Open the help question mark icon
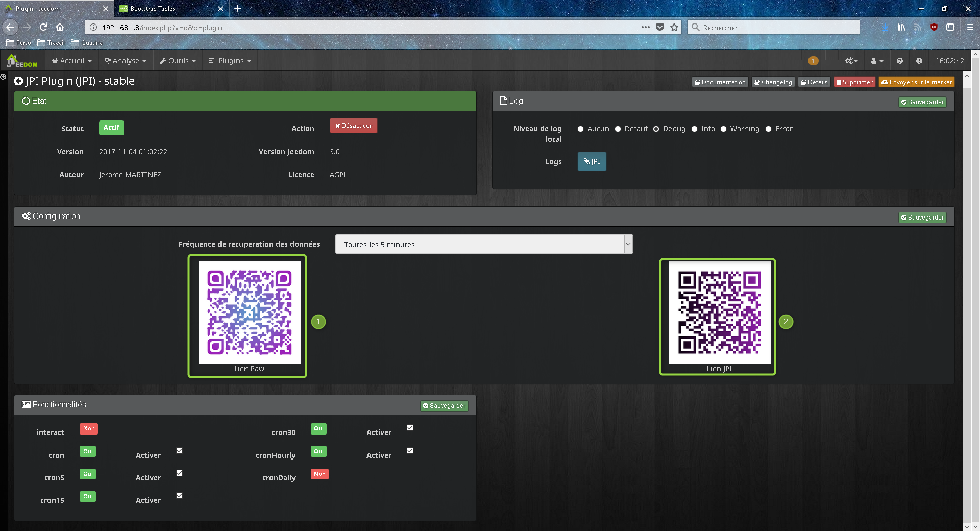This screenshot has width=980, height=531. (x=899, y=60)
